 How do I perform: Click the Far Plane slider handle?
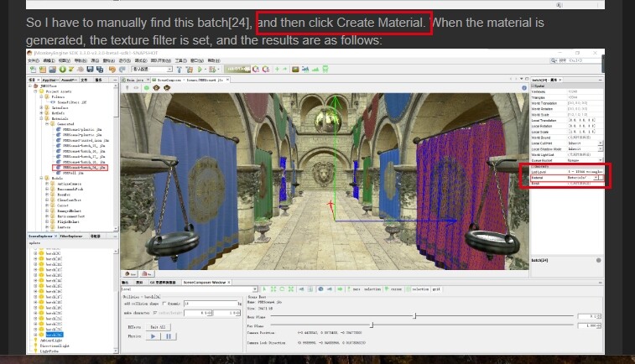(372, 325)
